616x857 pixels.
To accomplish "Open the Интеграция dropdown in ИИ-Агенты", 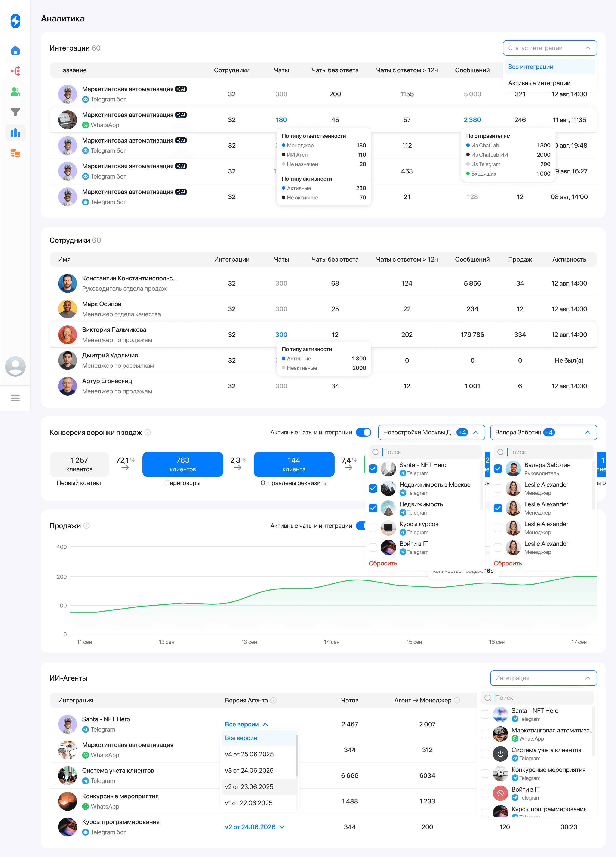I will click(543, 678).
